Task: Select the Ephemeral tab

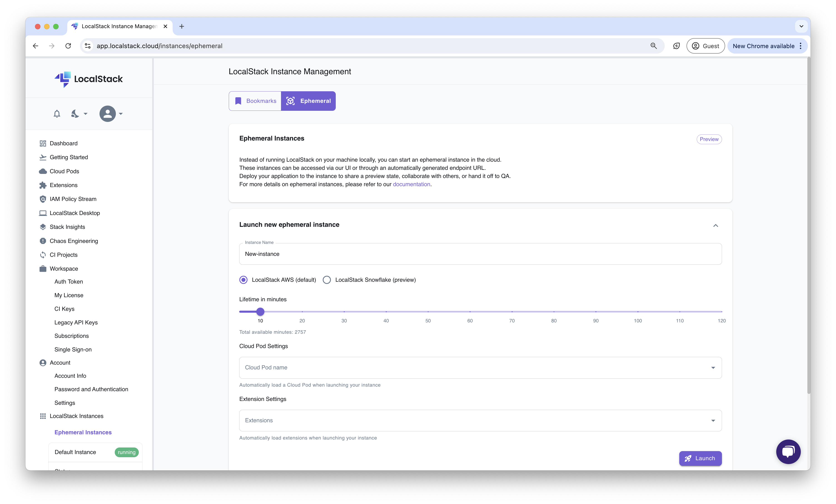Action: pos(308,101)
